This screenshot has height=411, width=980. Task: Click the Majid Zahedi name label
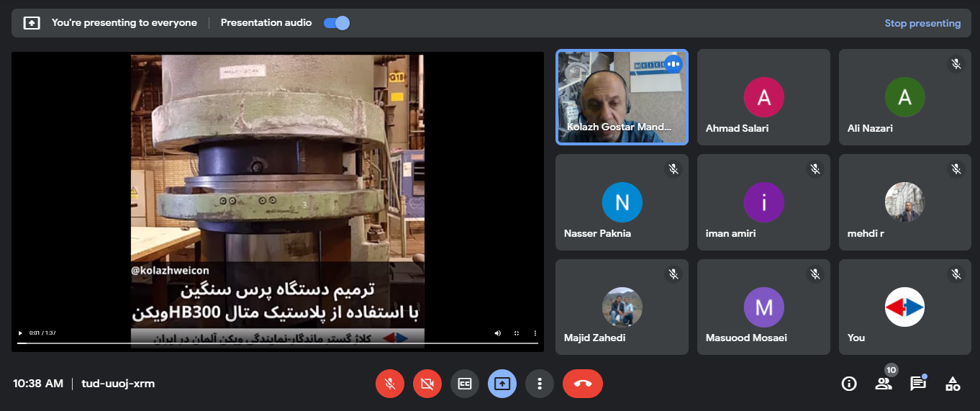coord(594,338)
